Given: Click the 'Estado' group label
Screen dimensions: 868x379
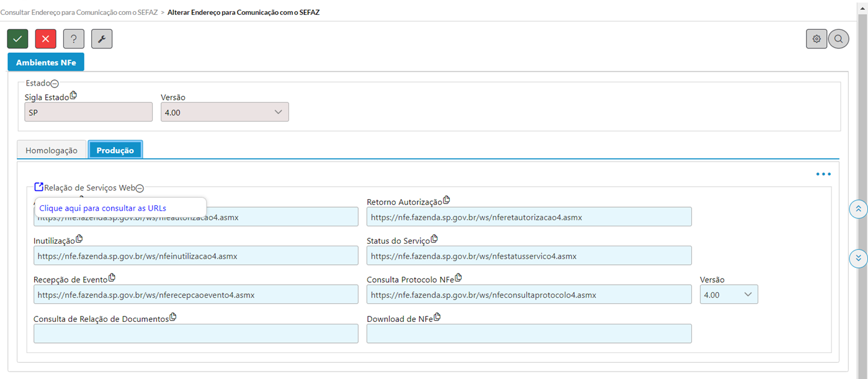Looking at the screenshot, I should 38,84.
